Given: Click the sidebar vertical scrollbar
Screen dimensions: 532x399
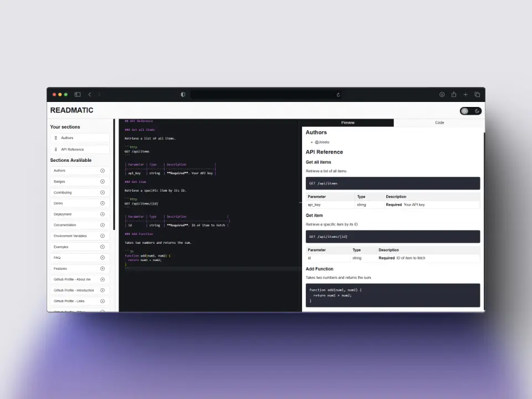Looking at the screenshot, I should [114, 175].
